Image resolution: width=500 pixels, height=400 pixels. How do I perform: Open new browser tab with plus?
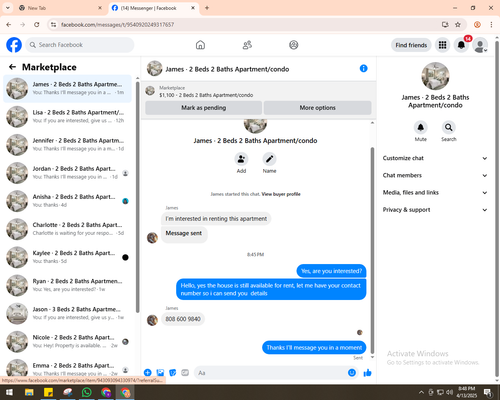pyautogui.click(x=207, y=8)
